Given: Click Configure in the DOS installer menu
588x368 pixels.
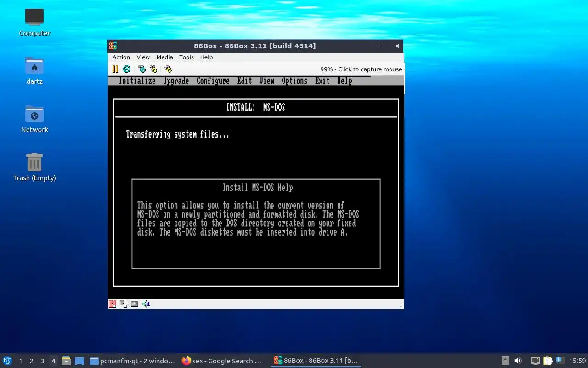Looking at the screenshot, I should 213,81.
